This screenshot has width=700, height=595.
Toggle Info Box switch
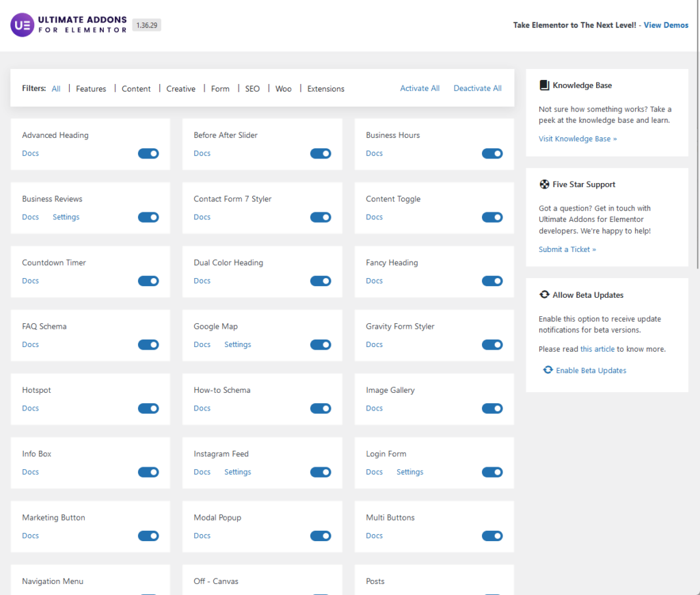pyautogui.click(x=148, y=472)
